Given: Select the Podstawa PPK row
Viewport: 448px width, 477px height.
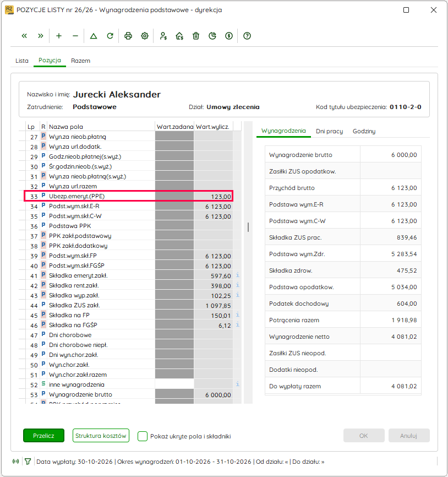Looking at the screenshot, I should click(x=129, y=226).
